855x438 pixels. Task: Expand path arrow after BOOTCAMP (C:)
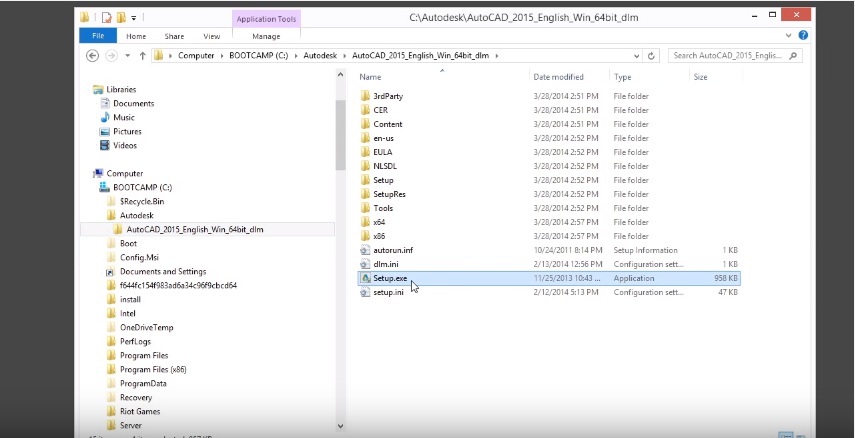(296, 56)
